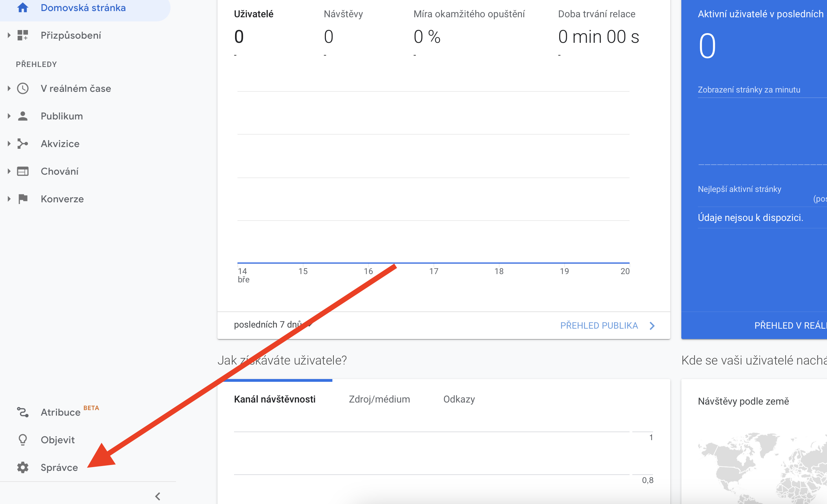The width and height of the screenshot is (827, 504).
Task: Expand the Akvizice tree arrow
Action: pyautogui.click(x=9, y=144)
